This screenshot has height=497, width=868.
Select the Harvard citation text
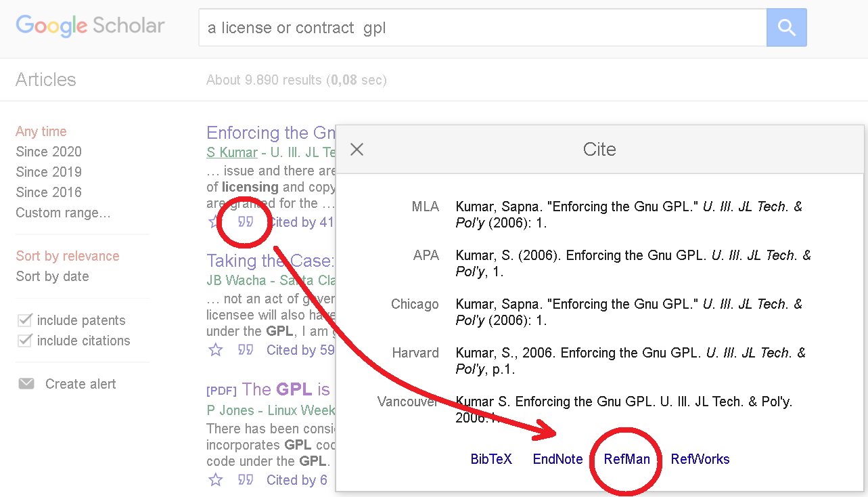pos(631,361)
